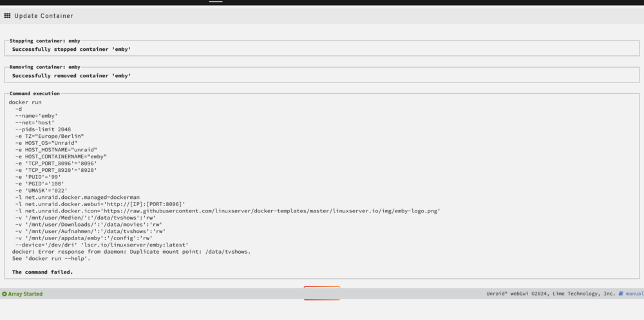Click the 'Command execution' legend
The height and width of the screenshot is (320, 644).
tap(35, 93)
